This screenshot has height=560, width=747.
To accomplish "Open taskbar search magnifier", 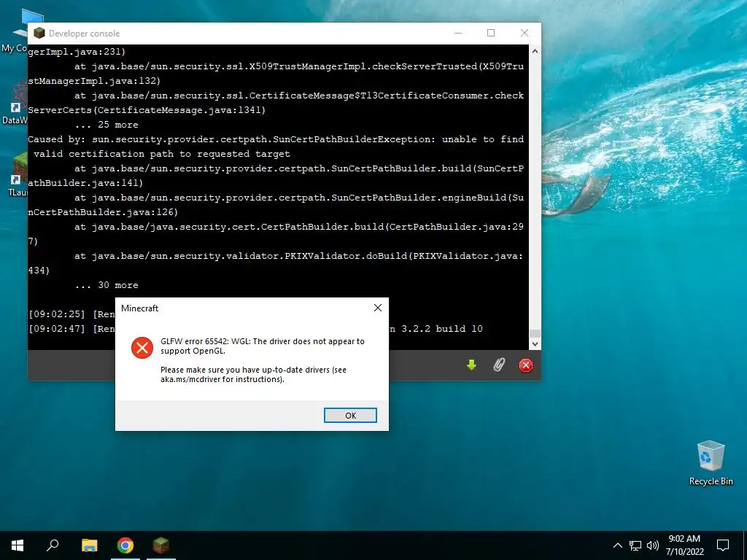I will click(53, 545).
